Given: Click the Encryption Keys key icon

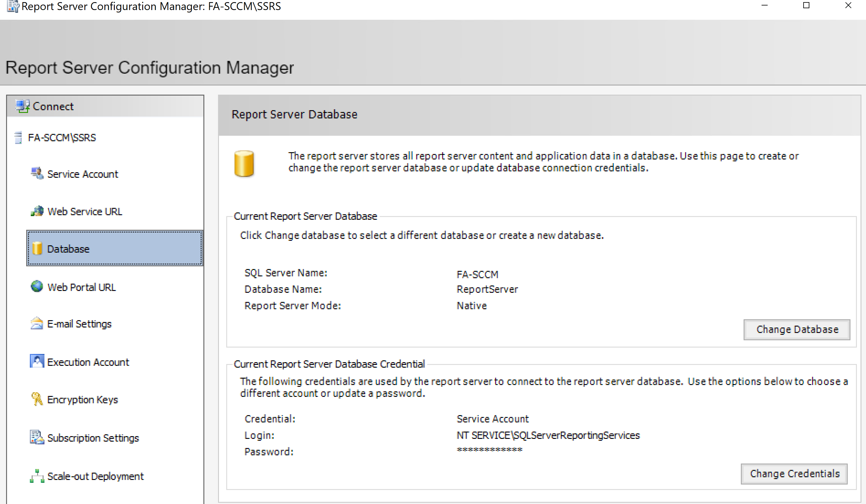Looking at the screenshot, I should (37, 399).
